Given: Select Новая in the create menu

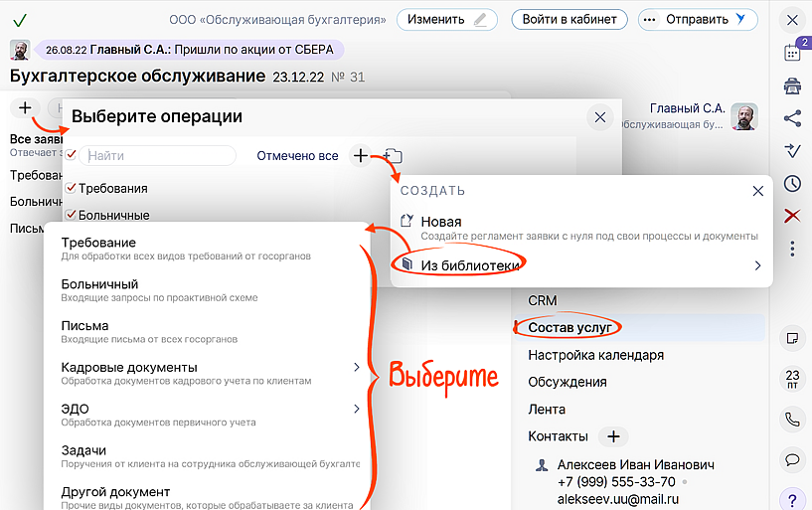Looking at the screenshot, I should click(441, 222).
